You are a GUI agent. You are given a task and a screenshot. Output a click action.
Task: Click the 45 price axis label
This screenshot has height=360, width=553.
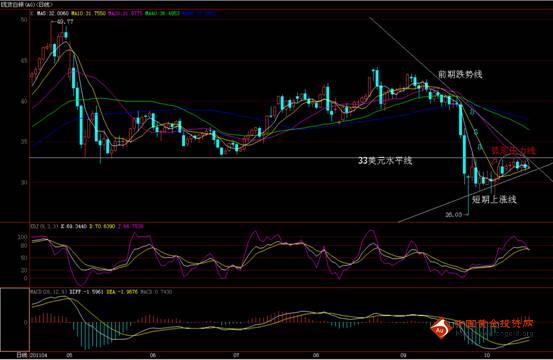click(24, 61)
